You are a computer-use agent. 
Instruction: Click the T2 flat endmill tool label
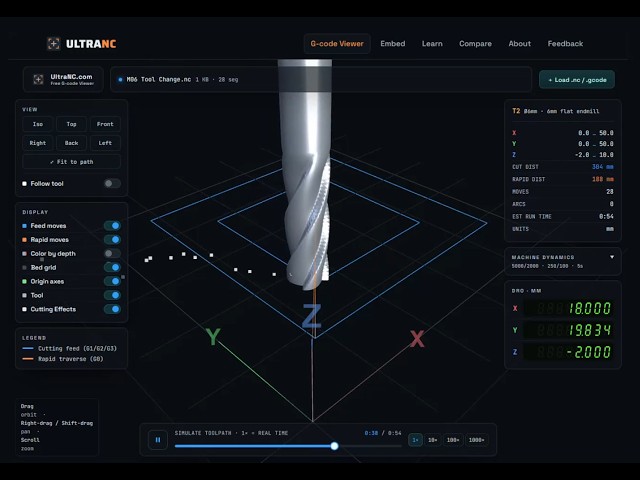556,111
